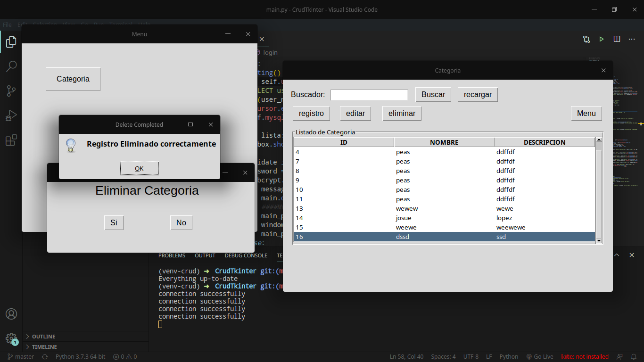This screenshot has width=644, height=362.
Task: Switch to the PROBLEMS tab
Action: tap(172, 255)
